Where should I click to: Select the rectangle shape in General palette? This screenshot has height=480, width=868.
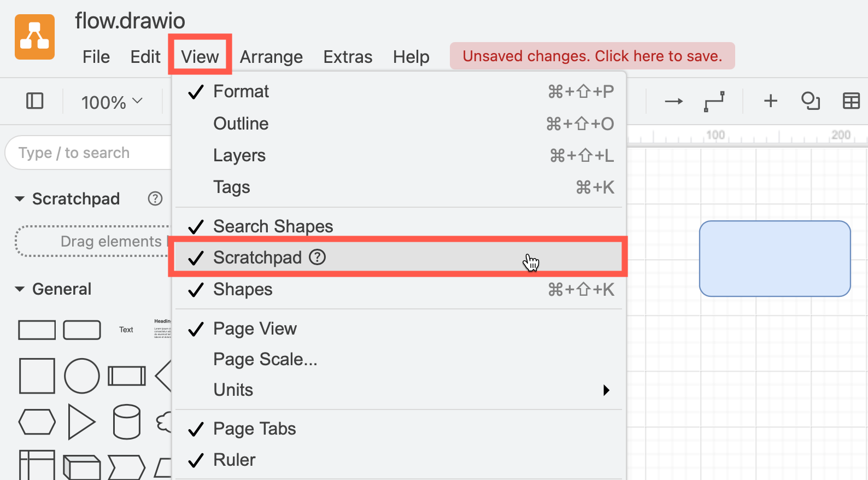(37, 330)
